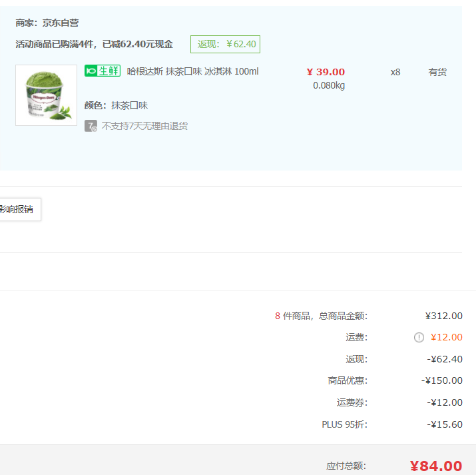
Task: Click the 7-day no-return policy icon
Action: (91, 126)
